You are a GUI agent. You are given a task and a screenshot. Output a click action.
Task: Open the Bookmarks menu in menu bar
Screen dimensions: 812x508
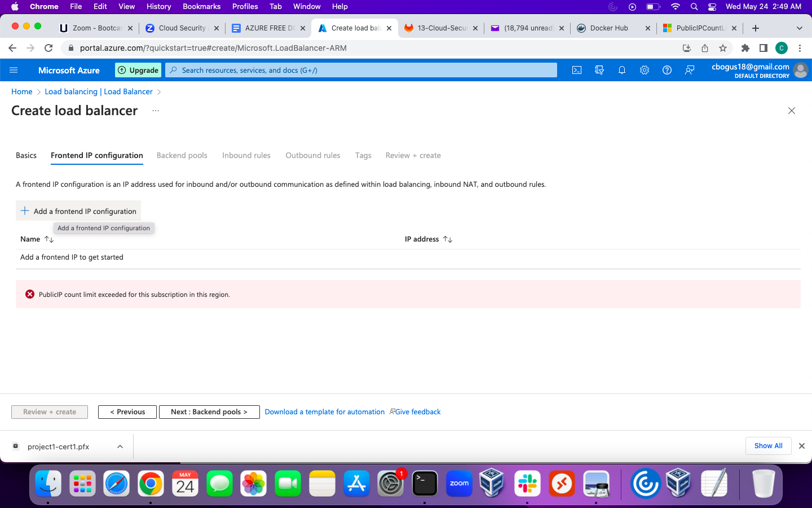(x=201, y=6)
